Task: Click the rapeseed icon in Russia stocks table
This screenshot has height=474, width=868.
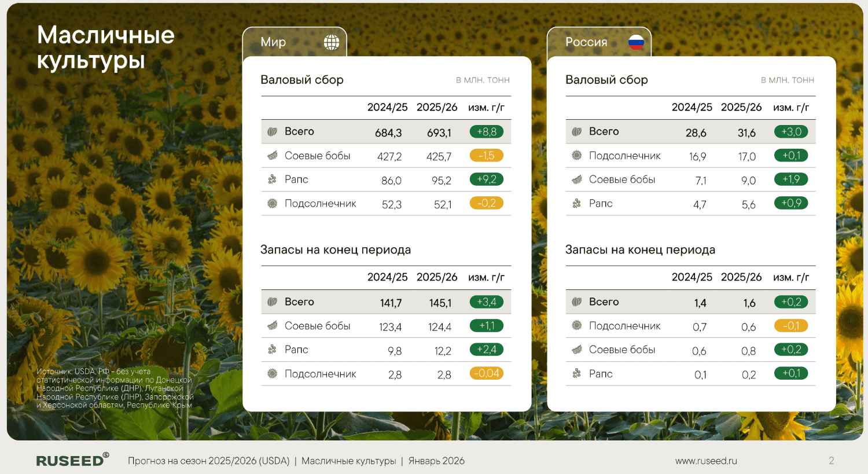Action: (577, 374)
